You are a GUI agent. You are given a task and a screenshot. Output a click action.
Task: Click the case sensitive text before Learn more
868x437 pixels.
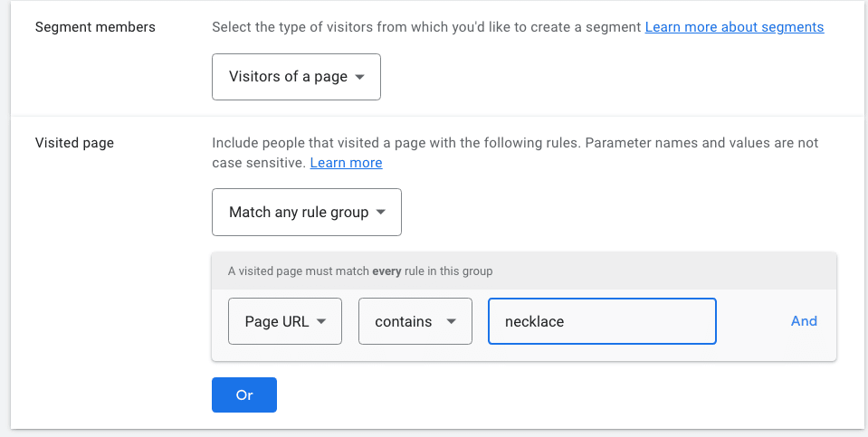click(x=259, y=163)
